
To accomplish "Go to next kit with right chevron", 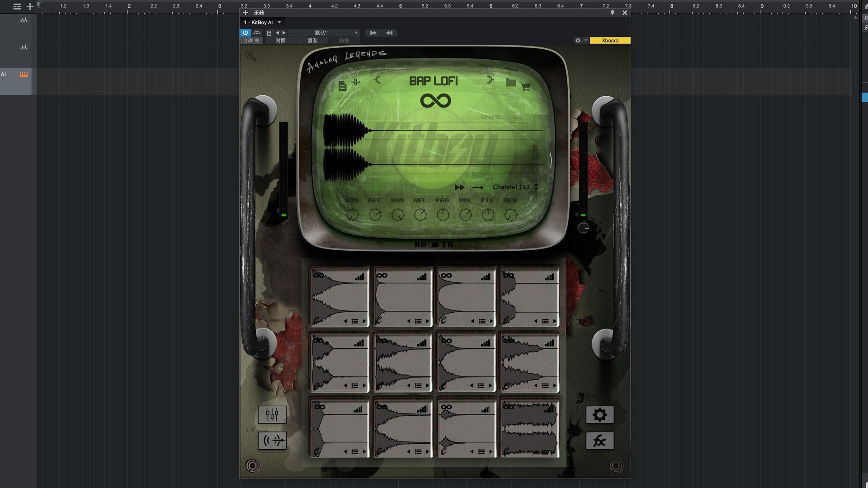I will [x=490, y=80].
